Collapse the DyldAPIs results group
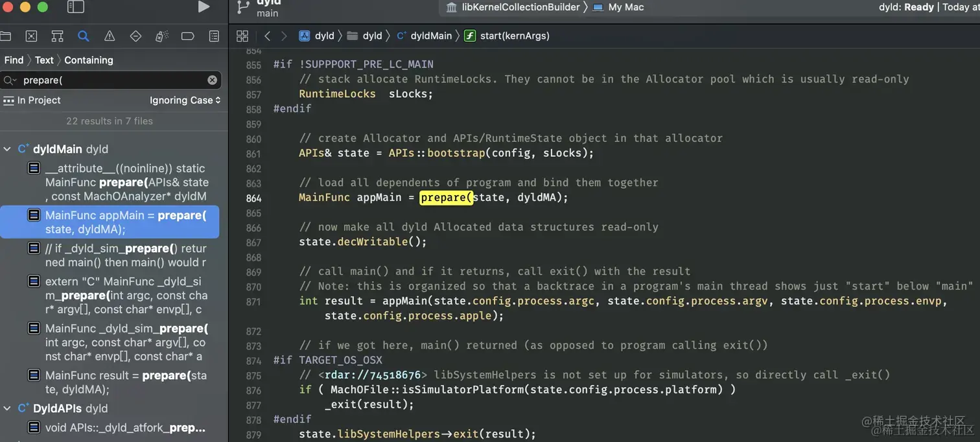 tap(7, 408)
